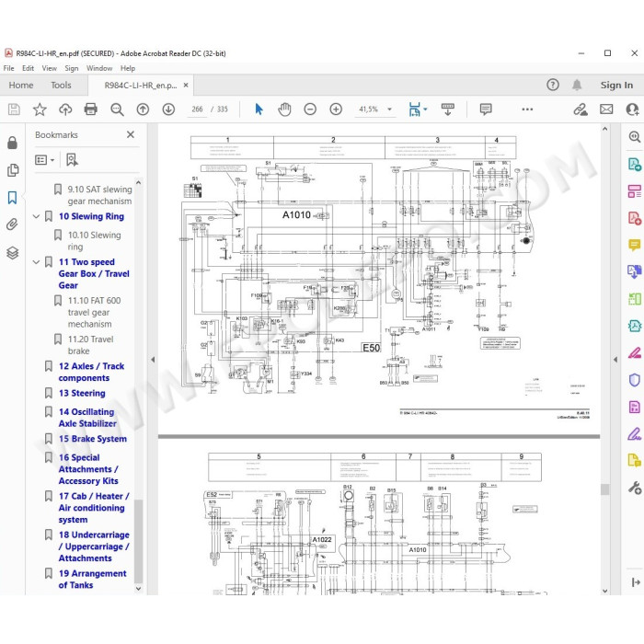Open zoom level 41,5% dropdown
Image resolution: width=644 pixels, height=644 pixels.
[389, 109]
